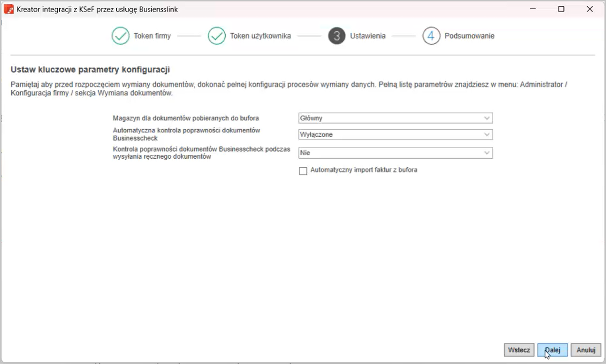Click the step 3 Ustawienia circle icon
The image size is (606, 364).
coord(337,36)
